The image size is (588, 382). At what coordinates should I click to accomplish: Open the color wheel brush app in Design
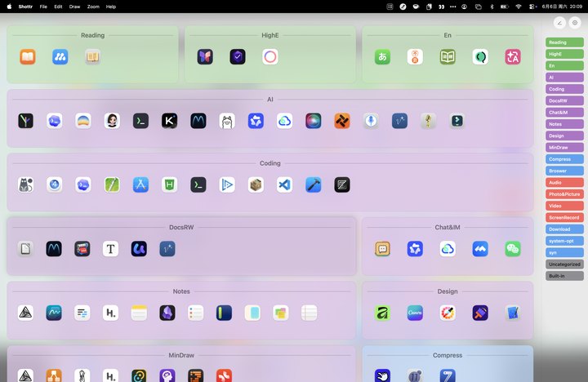click(x=448, y=313)
